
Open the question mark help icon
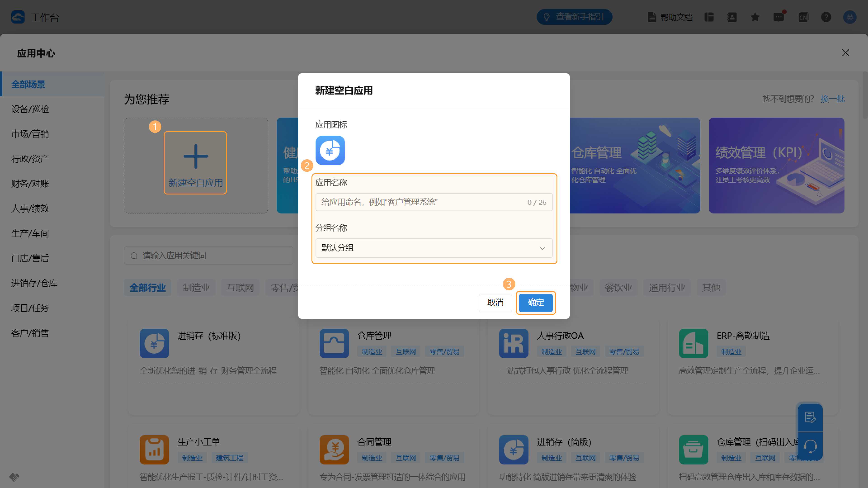pyautogui.click(x=826, y=17)
